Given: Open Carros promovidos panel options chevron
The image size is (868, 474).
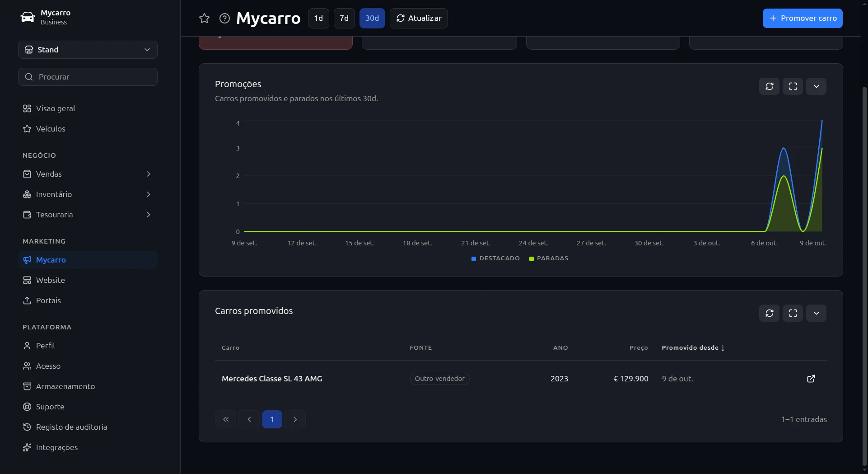Looking at the screenshot, I should tap(816, 313).
